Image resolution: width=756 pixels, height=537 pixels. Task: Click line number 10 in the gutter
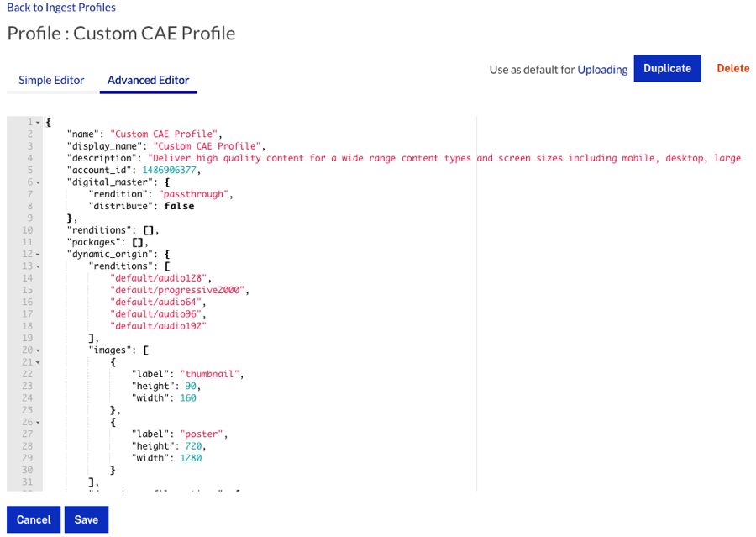28,230
